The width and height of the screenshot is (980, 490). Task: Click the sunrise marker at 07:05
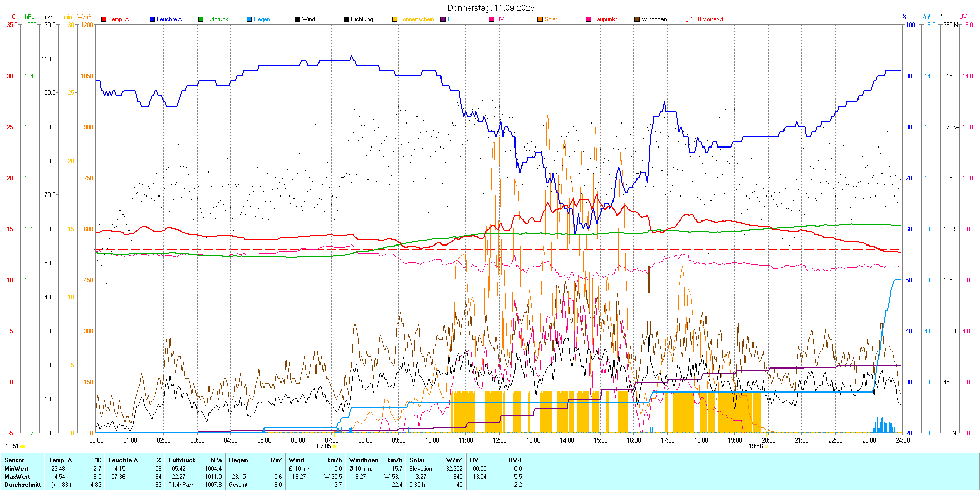pyautogui.click(x=334, y=446)
